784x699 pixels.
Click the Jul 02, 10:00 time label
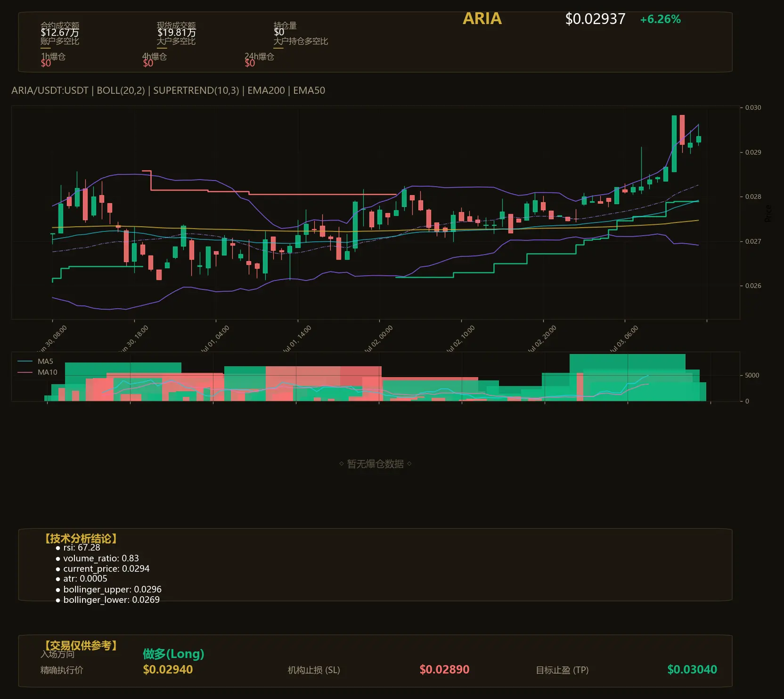pyautogui.click(x=461, y=338)
